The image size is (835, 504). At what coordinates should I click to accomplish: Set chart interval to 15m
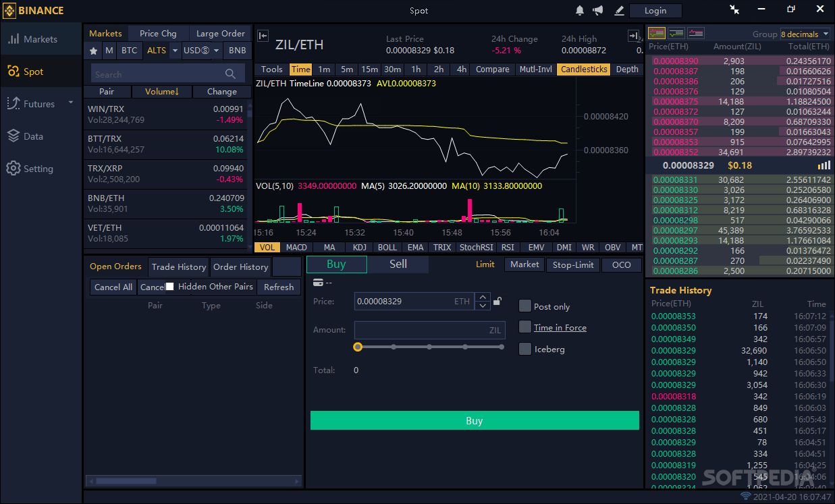369,69
